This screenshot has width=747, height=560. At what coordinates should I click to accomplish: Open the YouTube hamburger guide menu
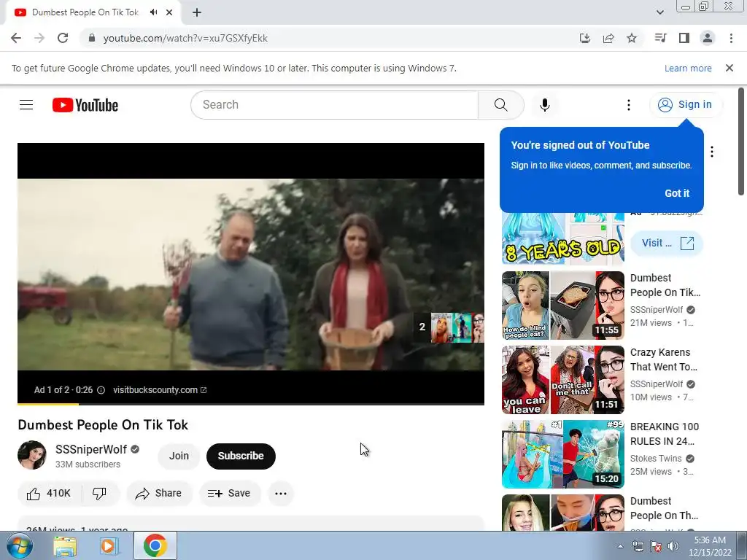pos(26,105)
